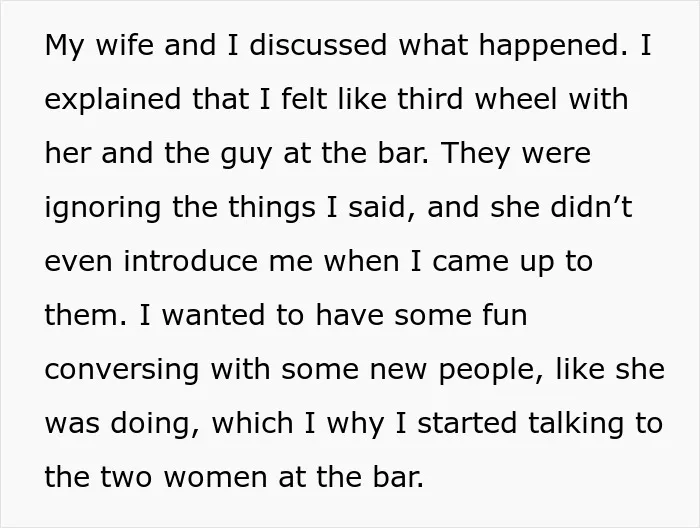The image size is (700, 528).
Task: Click the word "people" in seventh line
Action: pyautogui.click(x=488, y=370)
